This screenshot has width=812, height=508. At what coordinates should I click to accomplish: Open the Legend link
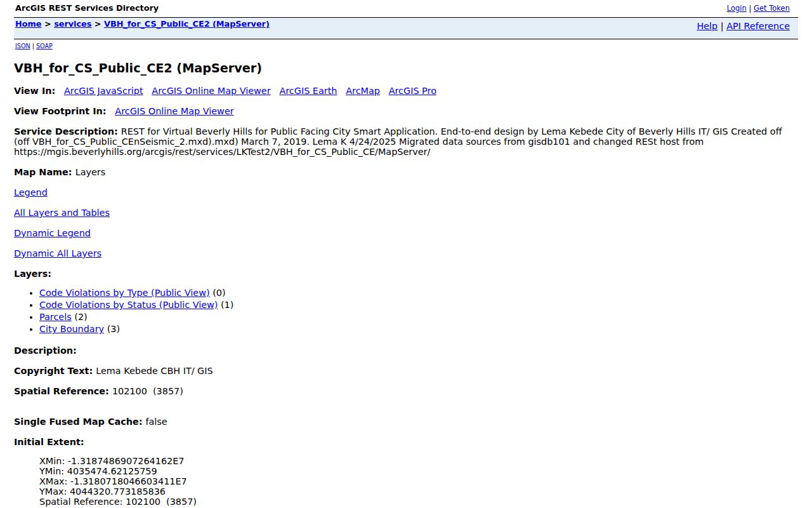point(30,192)
